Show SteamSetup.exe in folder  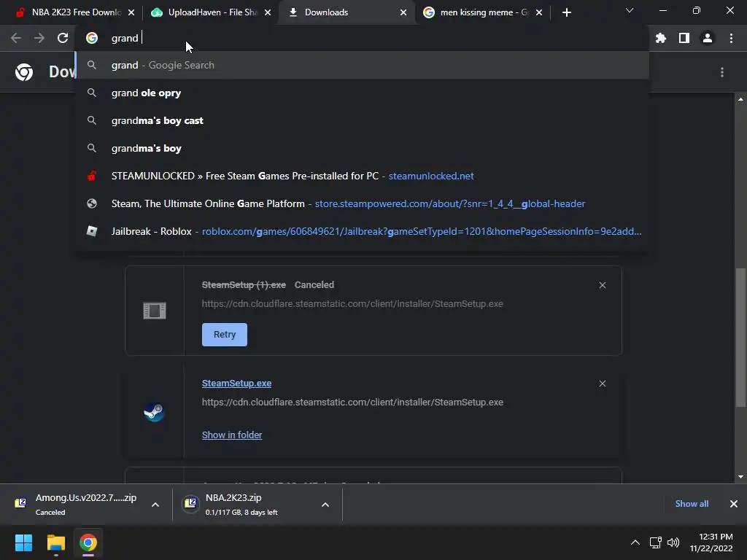(232, 435)
